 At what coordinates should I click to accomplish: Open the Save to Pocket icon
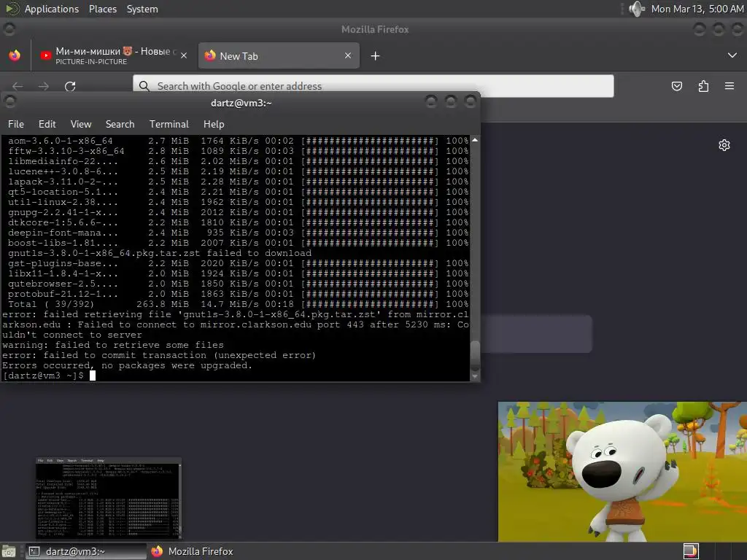click(x=676, y=86)
